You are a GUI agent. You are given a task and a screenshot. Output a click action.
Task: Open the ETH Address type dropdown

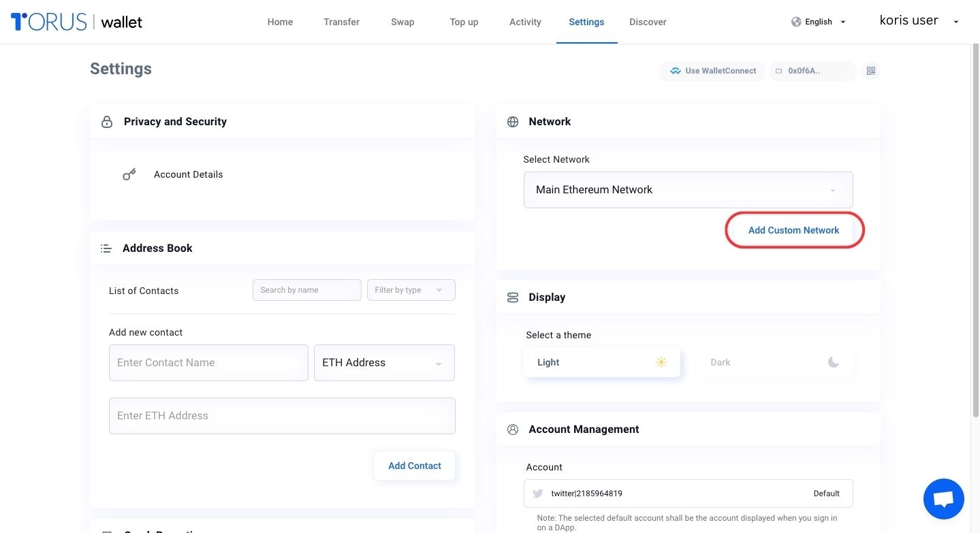(x=384, y=363)
